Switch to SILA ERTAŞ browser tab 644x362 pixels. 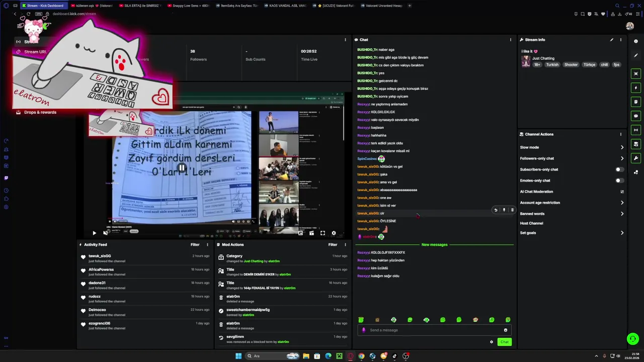141,6
